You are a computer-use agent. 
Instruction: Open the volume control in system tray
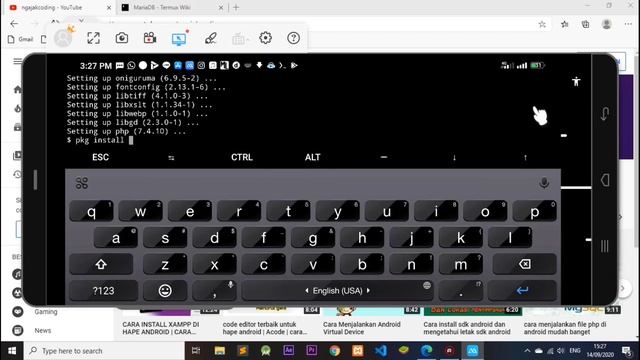pos(560,351)
